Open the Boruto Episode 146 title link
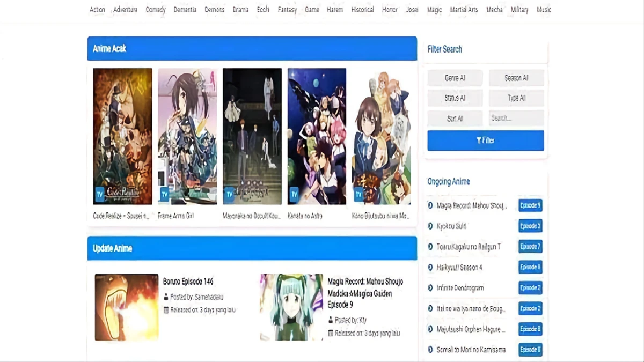Viewport: 644px width, 362px height. click(188, 282)
